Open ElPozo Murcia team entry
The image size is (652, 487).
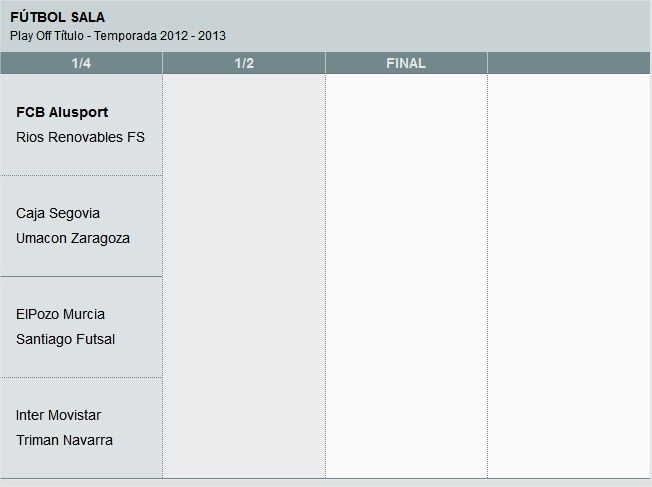click(x=60, y=314)
